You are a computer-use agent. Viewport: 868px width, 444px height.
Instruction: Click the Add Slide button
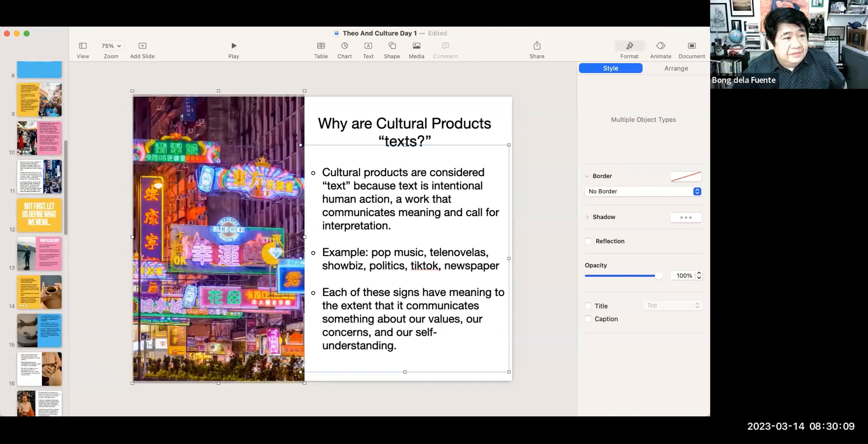[x=142, y=46]
